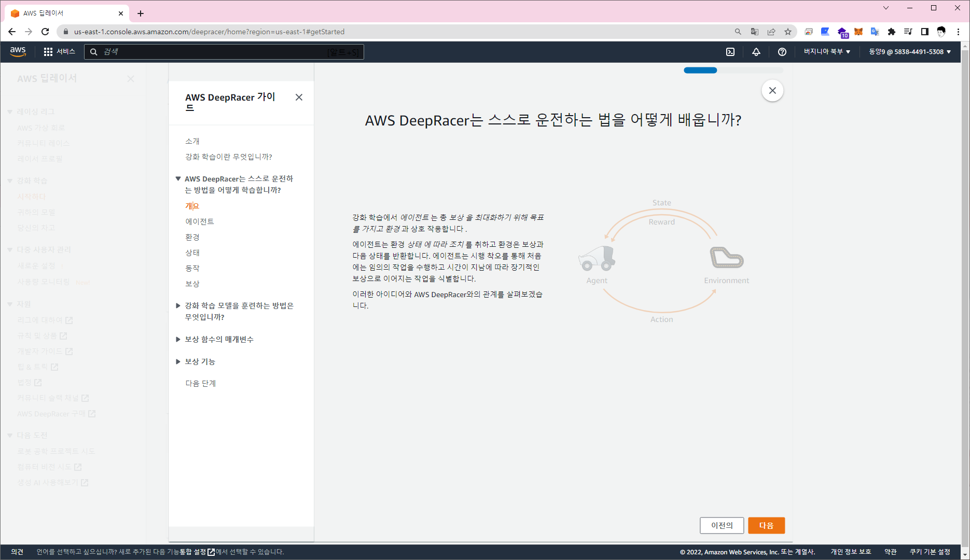Click the tutorial progress bar
Viewport: 970px width, 560px height.
(733, 71)
